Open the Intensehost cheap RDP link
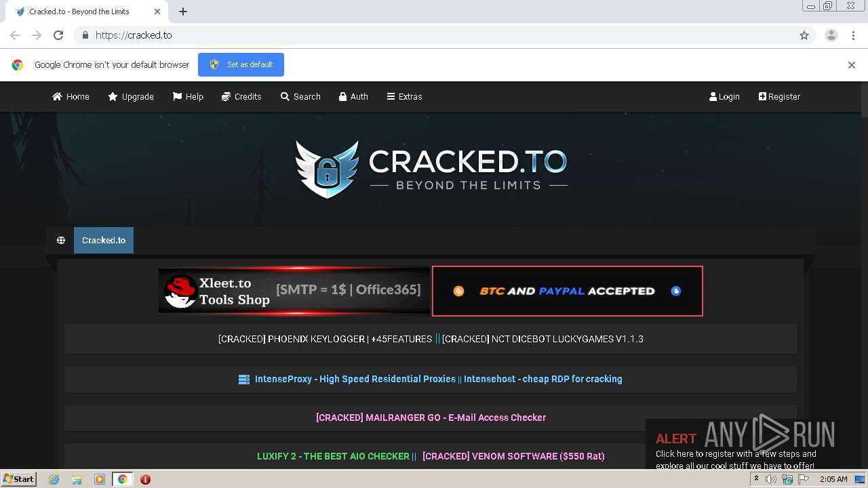 [543, 379]
